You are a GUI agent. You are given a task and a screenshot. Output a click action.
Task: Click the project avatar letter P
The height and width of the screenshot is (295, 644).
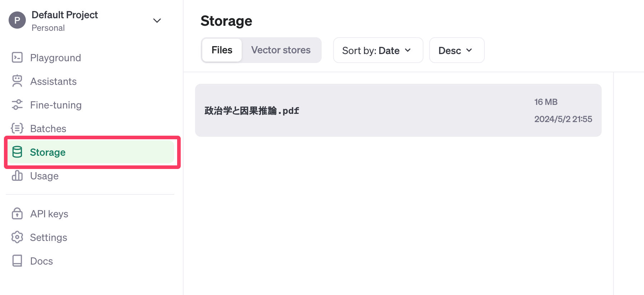coord(17,20)
